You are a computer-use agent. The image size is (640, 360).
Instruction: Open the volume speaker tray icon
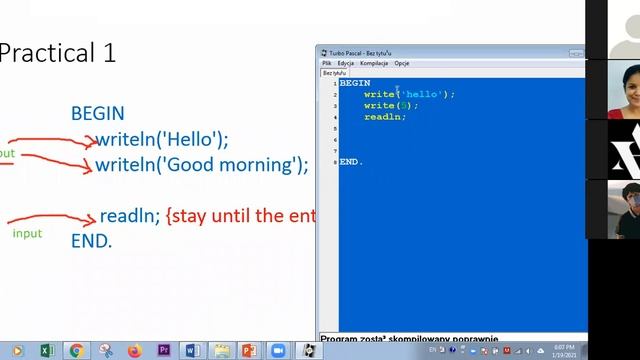(x=529, y=350)
